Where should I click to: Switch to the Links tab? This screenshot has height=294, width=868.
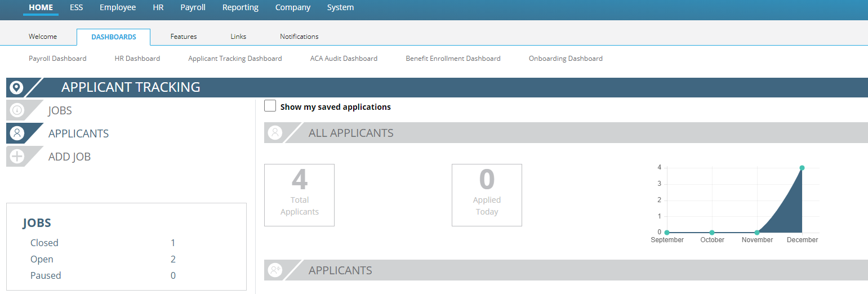coord(238,37)
